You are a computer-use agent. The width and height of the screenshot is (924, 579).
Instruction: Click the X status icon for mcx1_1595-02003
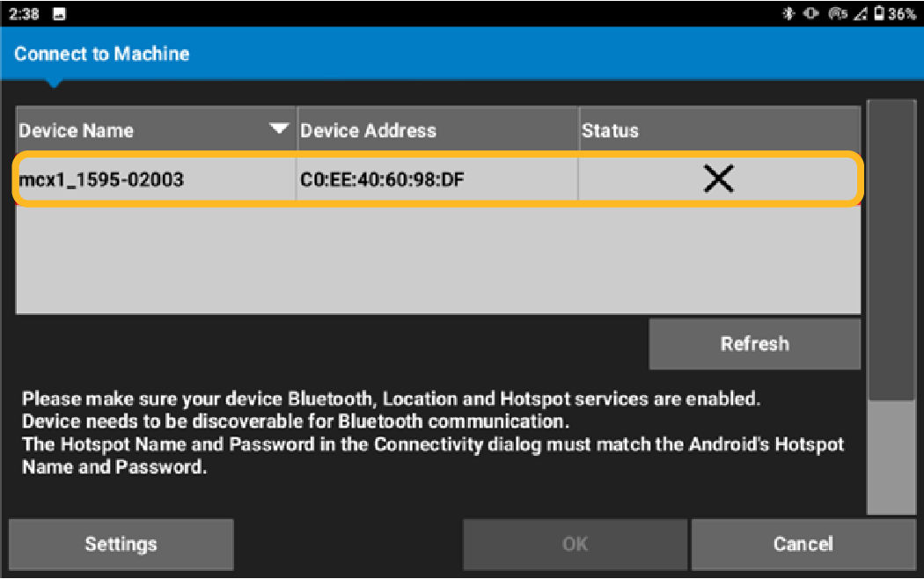click(x=718, y=180)
